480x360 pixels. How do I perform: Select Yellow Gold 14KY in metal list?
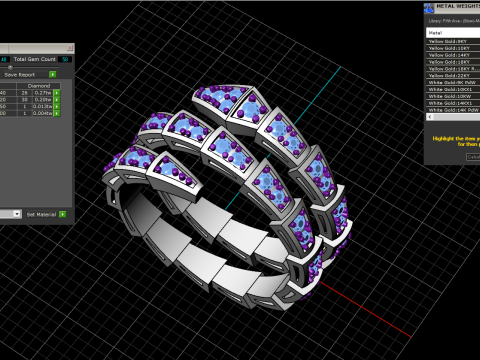[x=453, y=55]
